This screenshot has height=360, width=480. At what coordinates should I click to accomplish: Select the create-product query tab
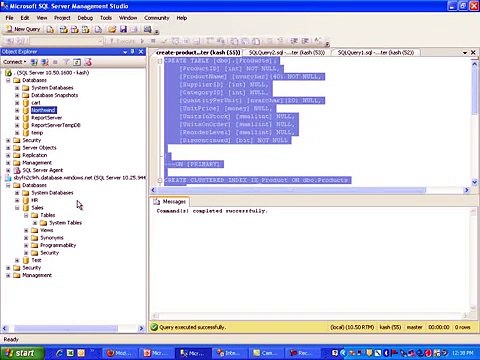(198, 53)
